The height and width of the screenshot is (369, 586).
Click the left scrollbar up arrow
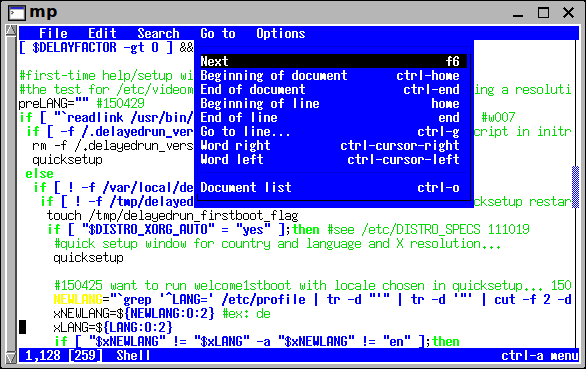[x=11, y=31]
